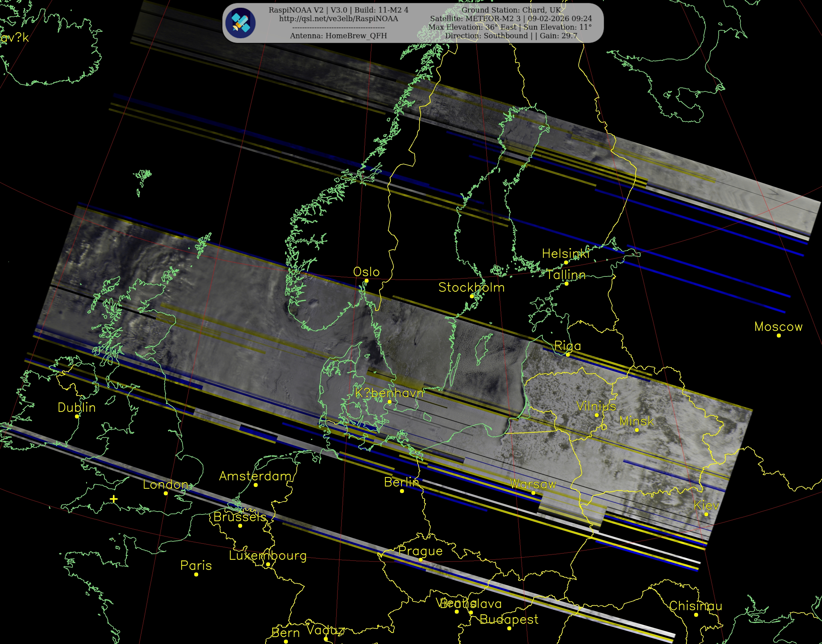Select the Paris city marker dot

(x=196, y=574)
